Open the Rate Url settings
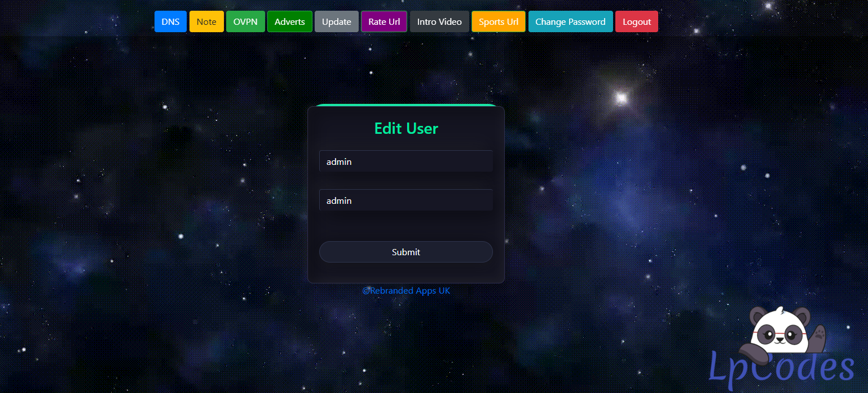The height and width of the screenshot is (393, 868). pos(384,21)
